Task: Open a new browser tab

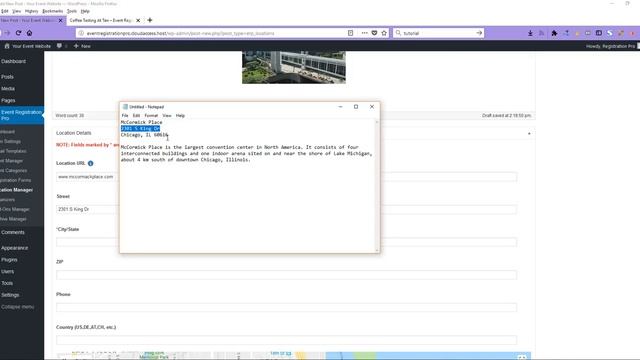Action: 150,20
